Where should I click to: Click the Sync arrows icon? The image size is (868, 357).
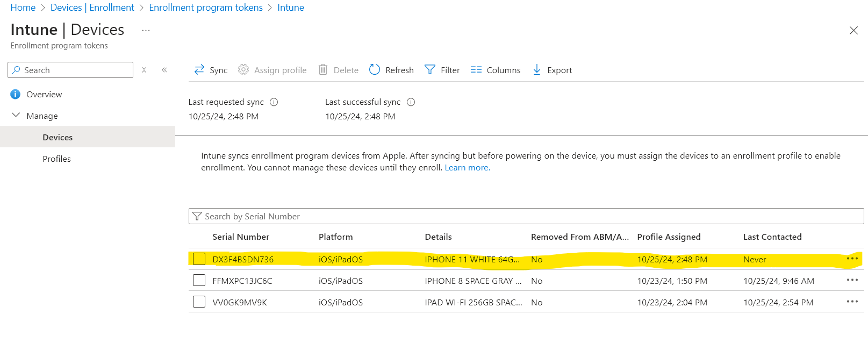click(x=199, y=70)
